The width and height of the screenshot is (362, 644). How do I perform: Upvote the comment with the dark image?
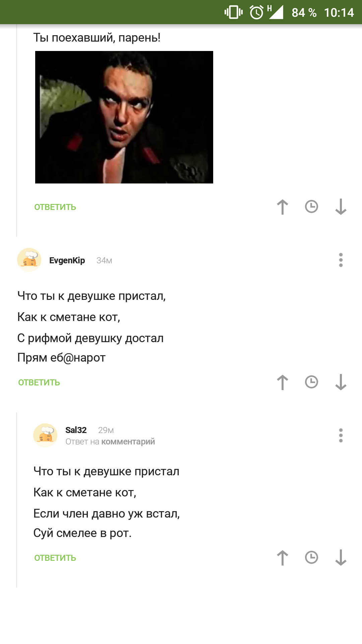[283, 207]
